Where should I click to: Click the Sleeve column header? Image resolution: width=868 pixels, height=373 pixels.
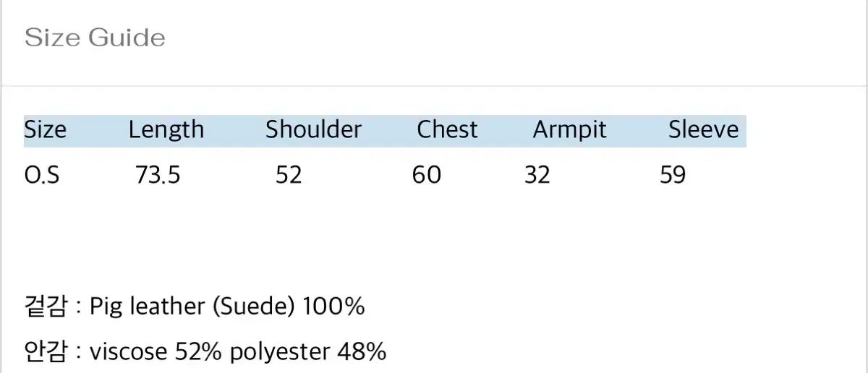coord(703,130)
